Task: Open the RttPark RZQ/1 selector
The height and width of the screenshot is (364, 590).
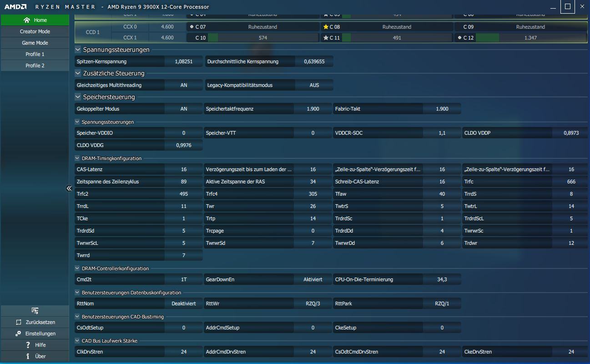Action: pyautogui.click(x=442, y=303)
